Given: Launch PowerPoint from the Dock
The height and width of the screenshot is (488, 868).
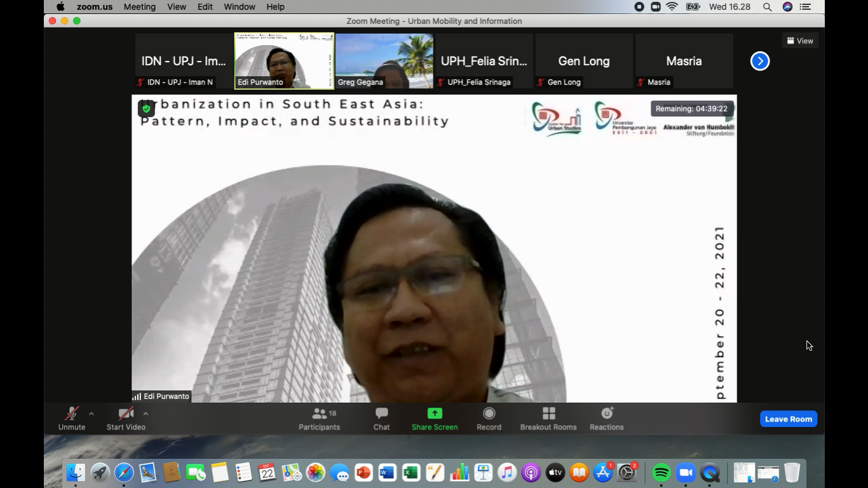Looking at the screenshot, I should pyautogui.click(x=363, y=473).
